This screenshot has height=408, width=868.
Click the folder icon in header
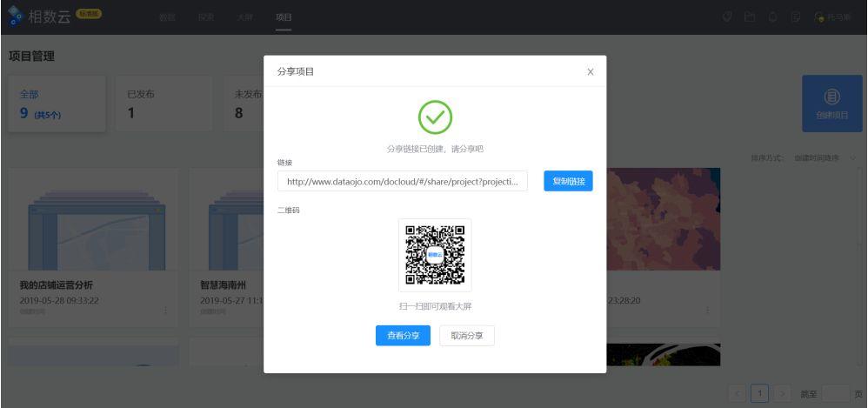[x=750, y=17]
